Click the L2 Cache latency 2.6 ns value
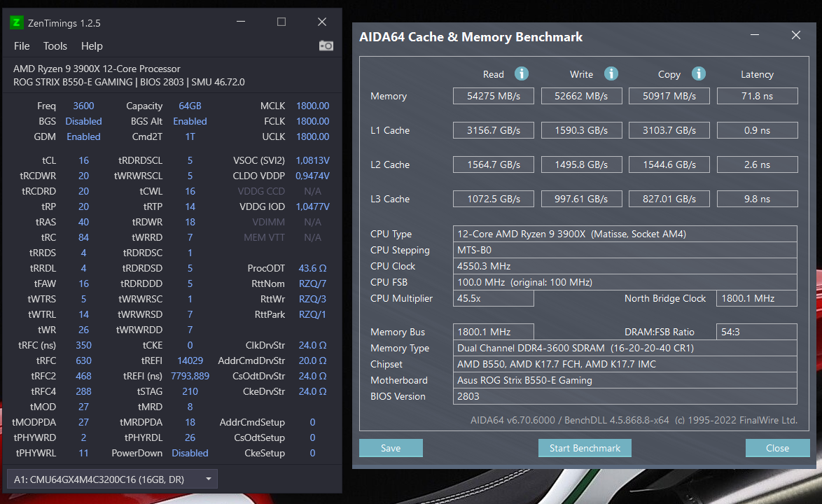Image resolution: width=822 pixels, height=504 pixels. click(x=757, y=164)
